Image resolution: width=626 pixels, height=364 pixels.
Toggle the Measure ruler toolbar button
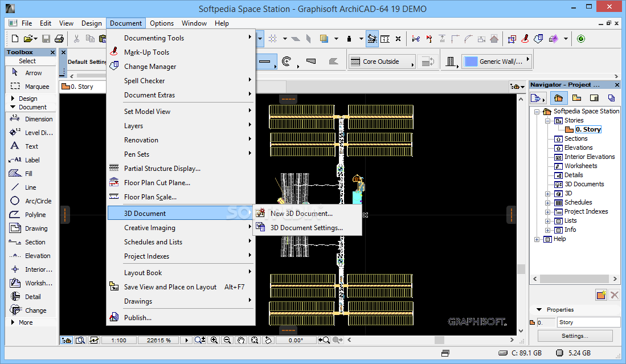[x=385, y=39]
